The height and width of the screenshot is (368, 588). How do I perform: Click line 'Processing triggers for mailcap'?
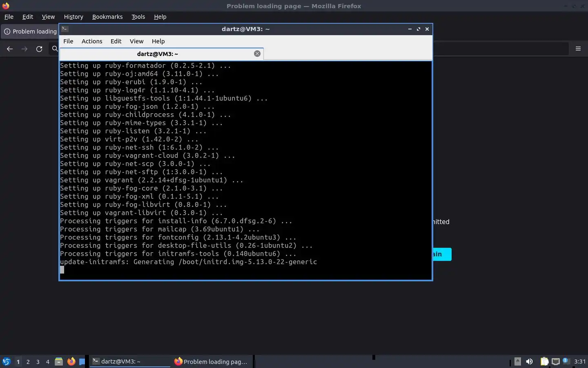(x=160, y=229)
